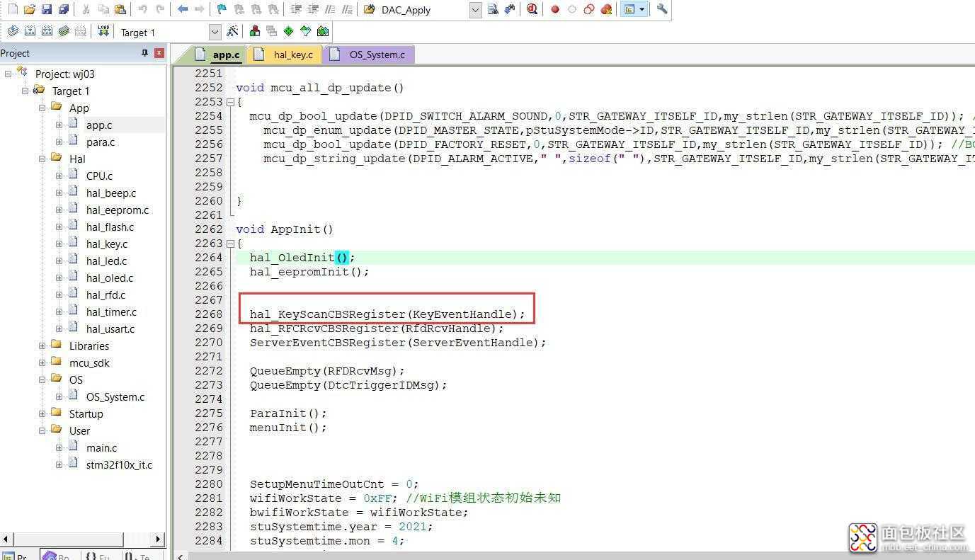
Task: Collapse fold at mcu_all_dp_update function
Action: coord(230,102)
